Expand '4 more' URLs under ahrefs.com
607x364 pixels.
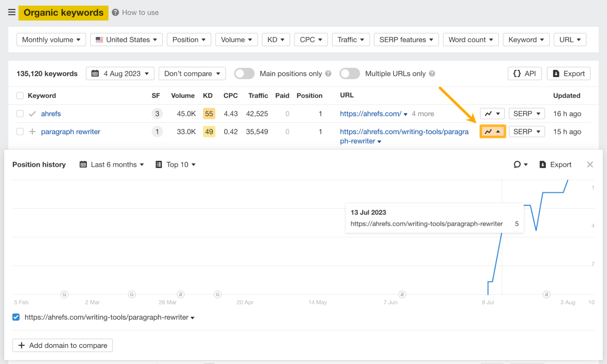[x=423, y=114]
